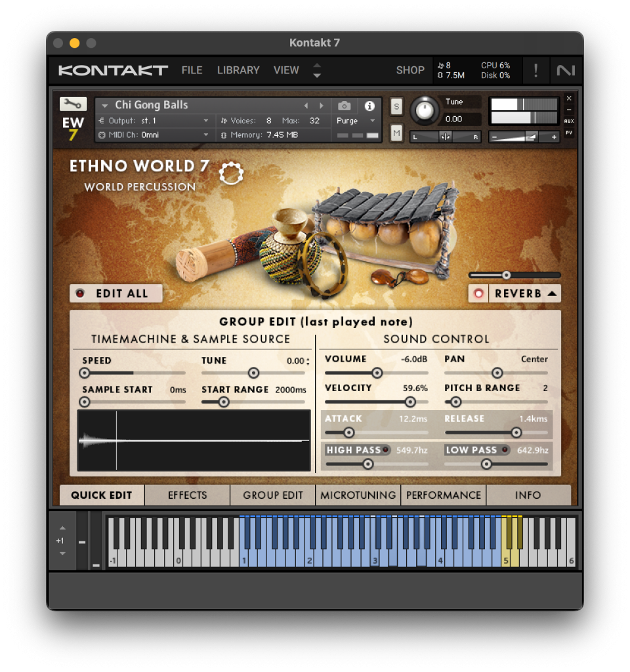The image size is (630, 672).
Task: Click the VOLUME slider handle
Action: 377,373
